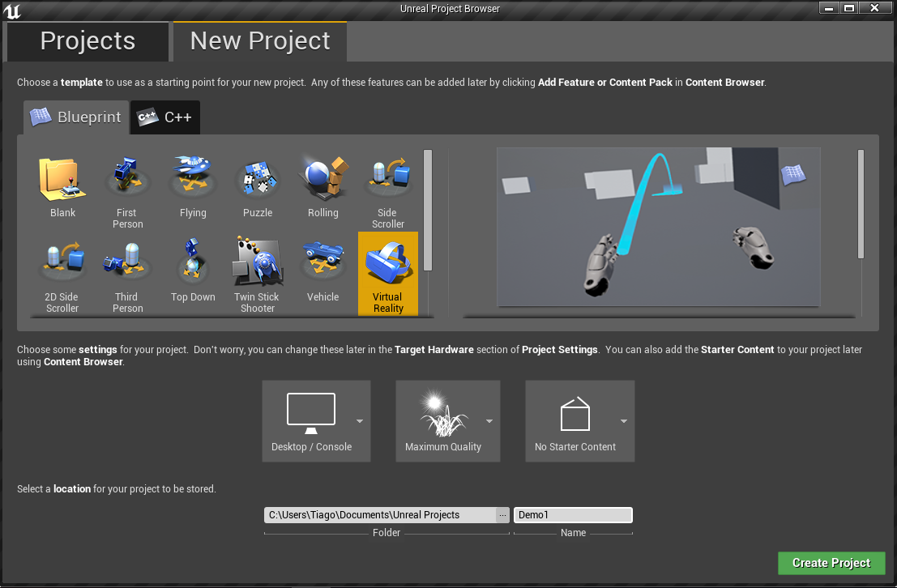This screenshot has width=897, height=588.
Task: Click the Blueprint badge icon on the preview image
Action: click(793, 174)
